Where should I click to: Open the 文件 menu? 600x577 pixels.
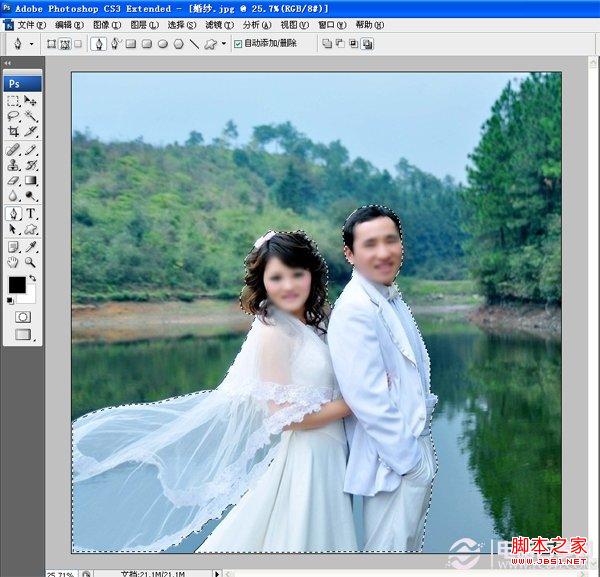click(32, 25)
